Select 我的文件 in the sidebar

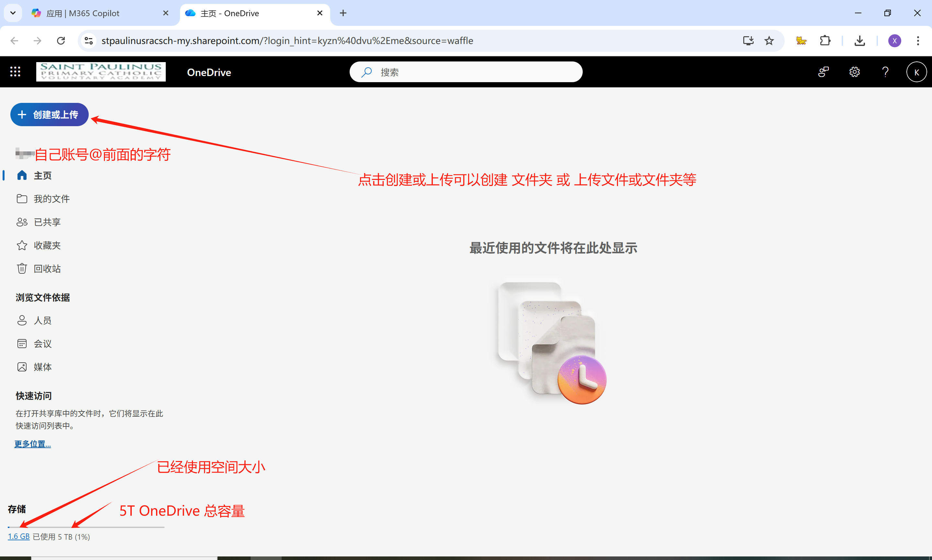pos(52,199)
